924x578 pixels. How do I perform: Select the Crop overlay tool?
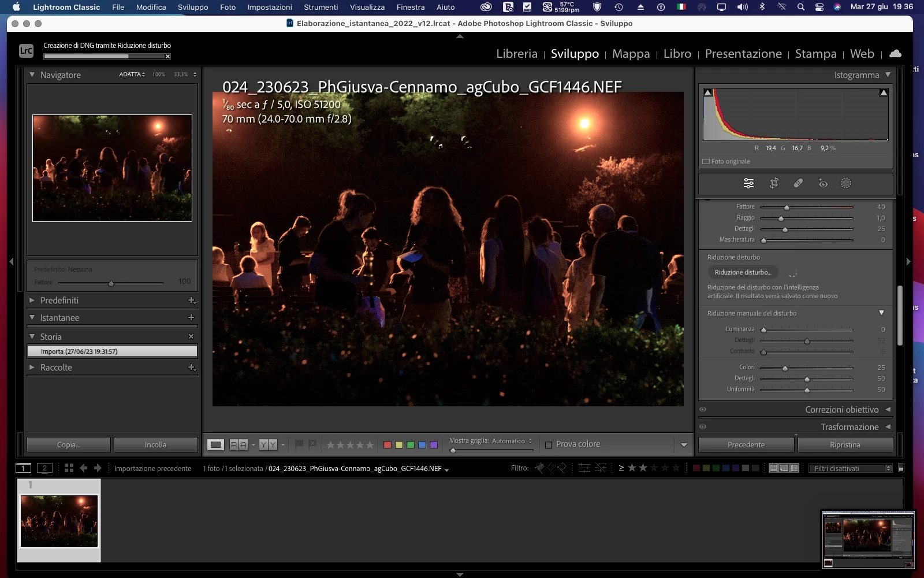point(774,183)
